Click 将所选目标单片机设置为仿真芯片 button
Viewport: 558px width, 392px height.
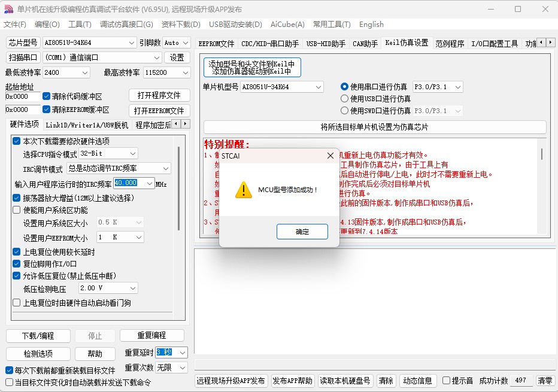coord(374,127)
